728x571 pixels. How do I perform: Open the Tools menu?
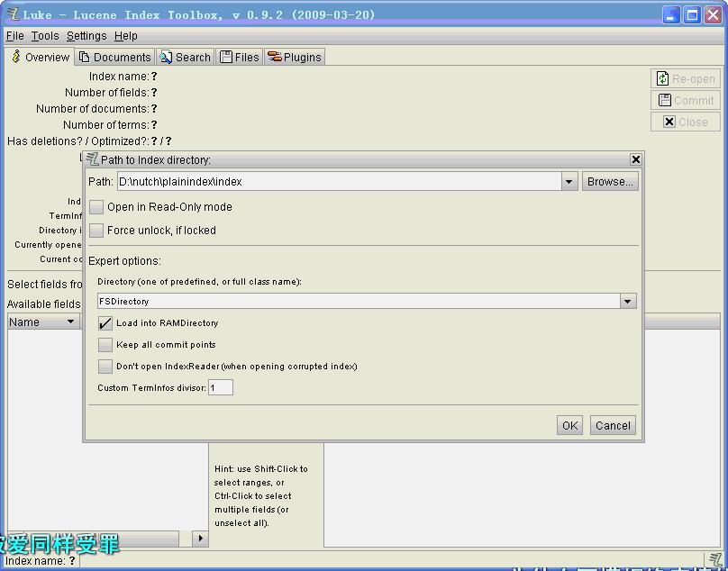[x=45, y=36]
